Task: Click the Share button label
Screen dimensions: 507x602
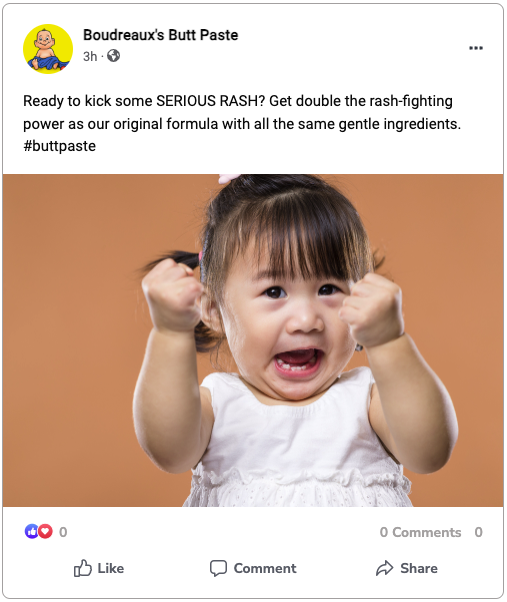Action: (x=419, y=568)
